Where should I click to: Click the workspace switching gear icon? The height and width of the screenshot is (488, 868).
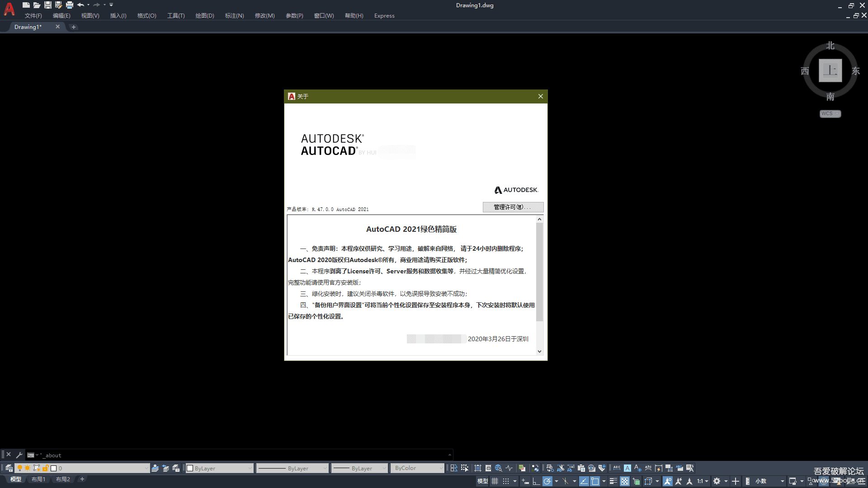717,481
